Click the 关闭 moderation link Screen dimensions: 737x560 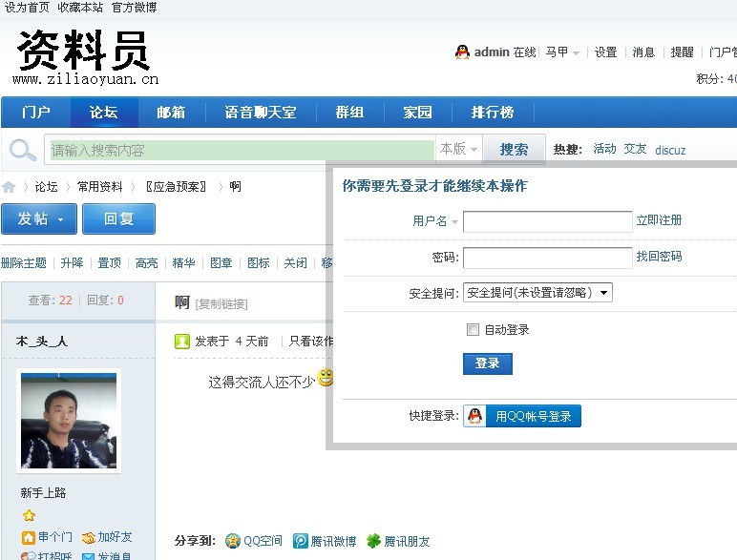(296, 263)
